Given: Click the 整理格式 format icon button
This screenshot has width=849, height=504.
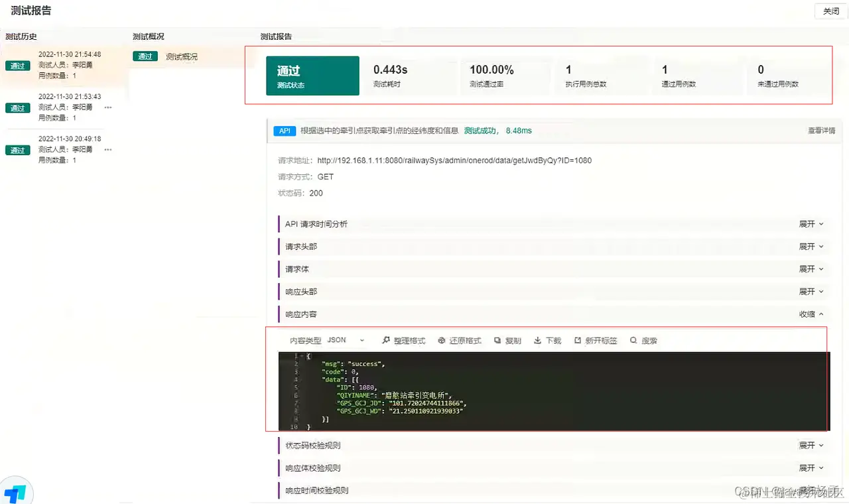Looking at the screenshot, I should 387,341.
